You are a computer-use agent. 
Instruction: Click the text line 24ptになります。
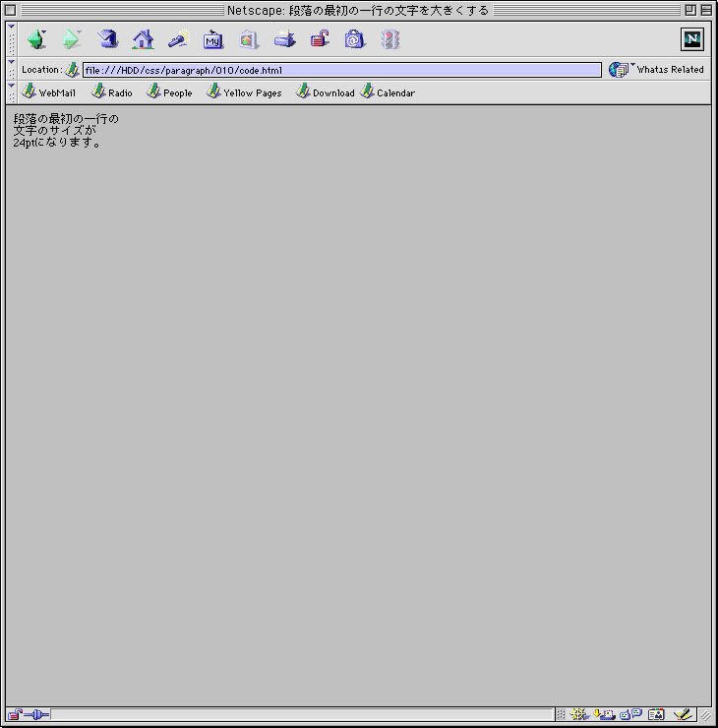(x=57, y=143)
